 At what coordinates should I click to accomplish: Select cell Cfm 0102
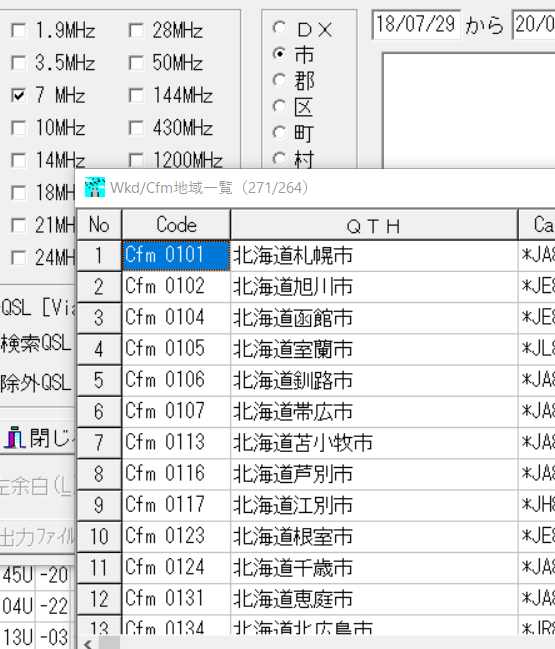click(176, 287)
